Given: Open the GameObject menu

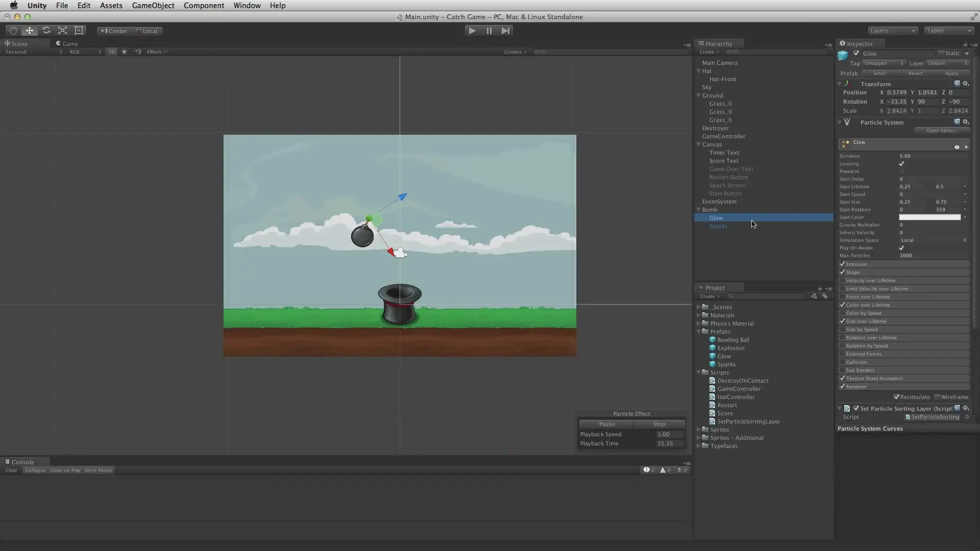Looking at the screenshot, I should (153, 6).
